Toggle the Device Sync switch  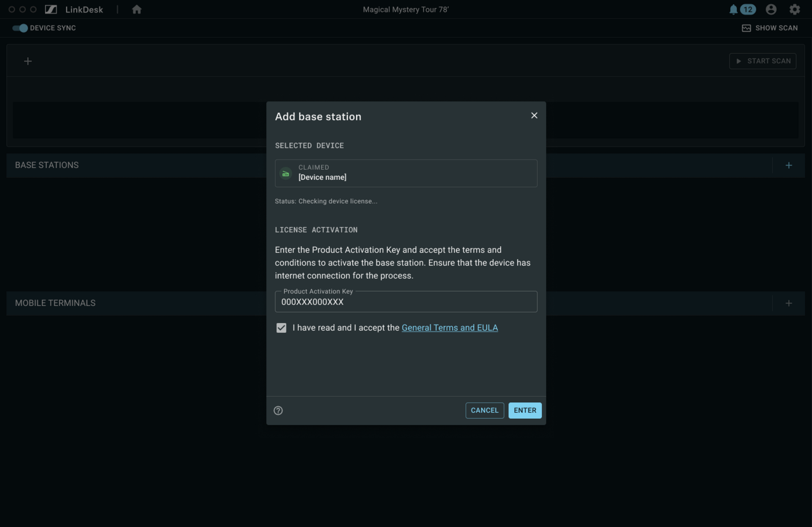[20, 28]
